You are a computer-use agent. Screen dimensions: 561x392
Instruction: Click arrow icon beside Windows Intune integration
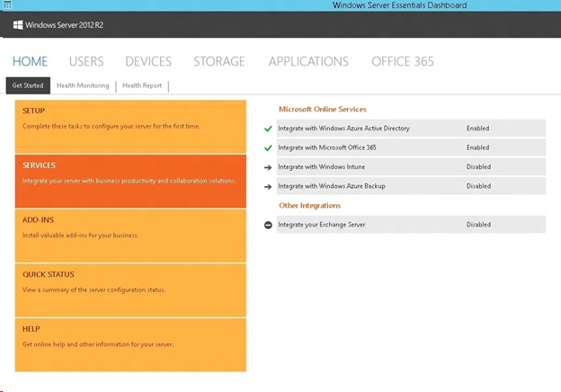[268, 167]
